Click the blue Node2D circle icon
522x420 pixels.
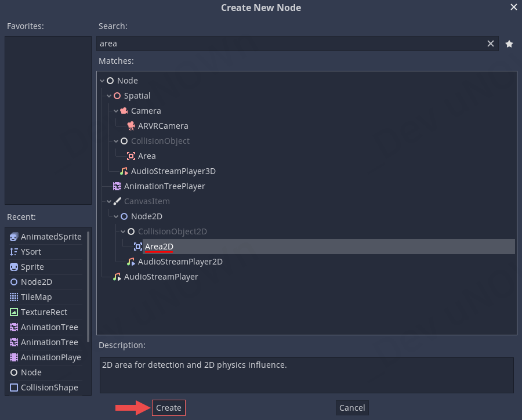coord(124,216)
